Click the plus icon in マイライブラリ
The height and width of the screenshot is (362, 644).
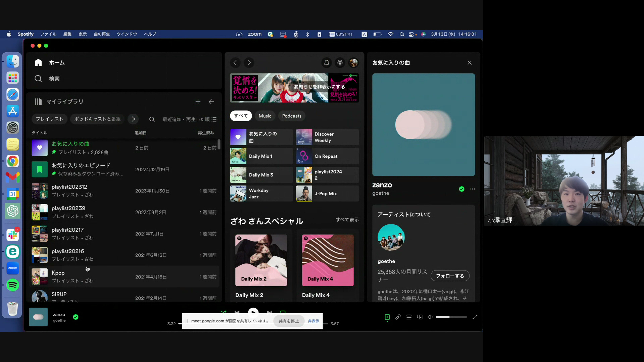pyautogui.click(x=198, y=102)
